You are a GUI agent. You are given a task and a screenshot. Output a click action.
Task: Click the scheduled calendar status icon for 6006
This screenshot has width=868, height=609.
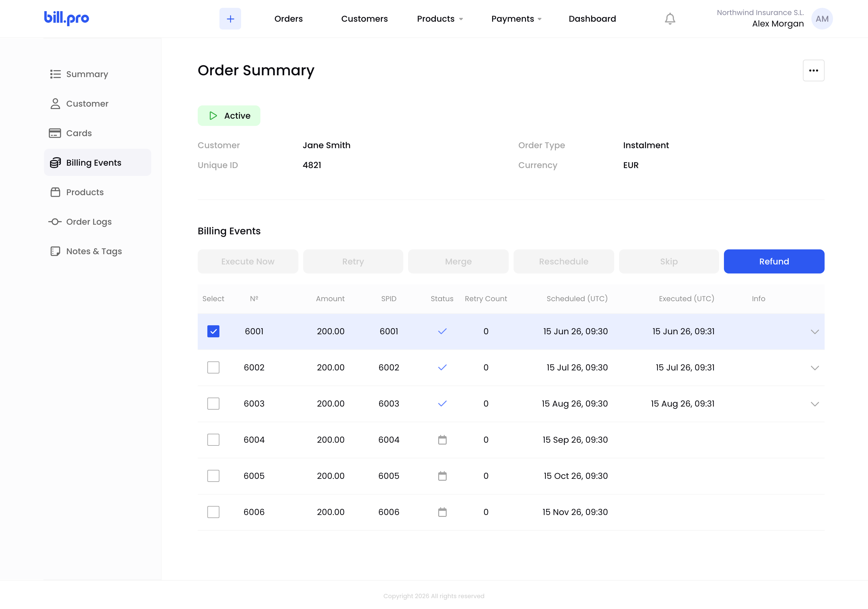tap(442, 512)
